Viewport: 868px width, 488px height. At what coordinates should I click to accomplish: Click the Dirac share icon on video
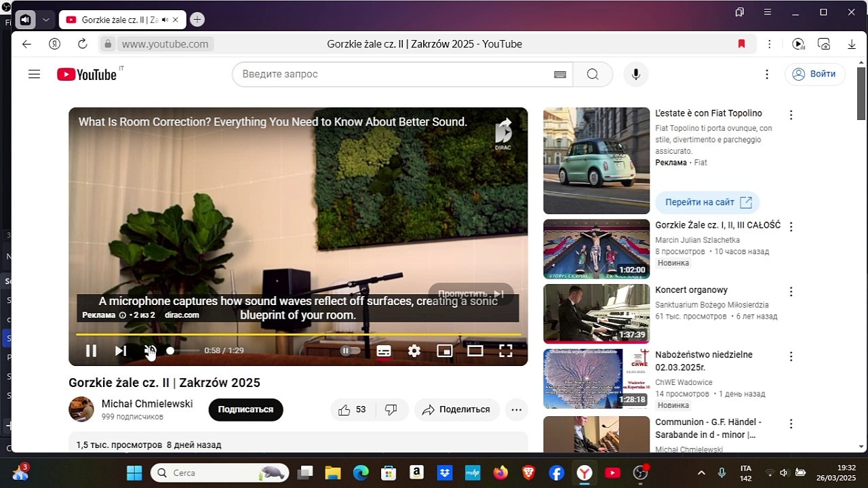pos(503,134)
